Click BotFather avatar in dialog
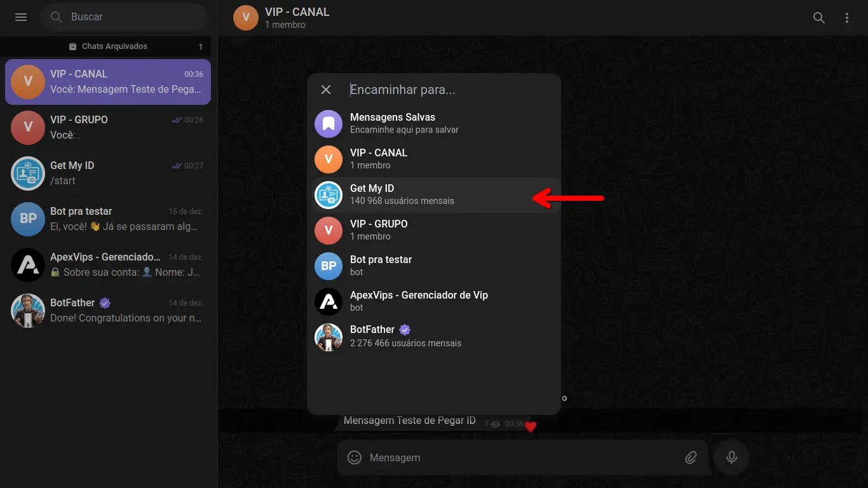The image size is (868, 488). coord(329,337)
